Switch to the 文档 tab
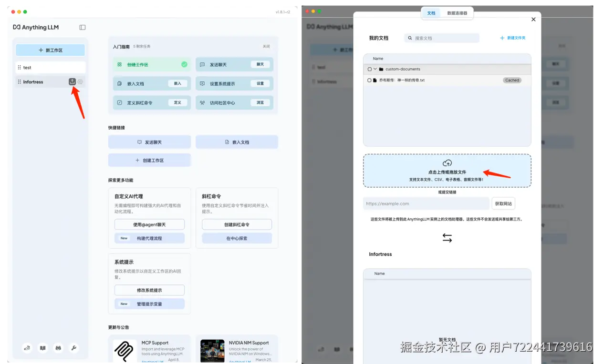This screenshot has height=364, width=603. (431, 13)
